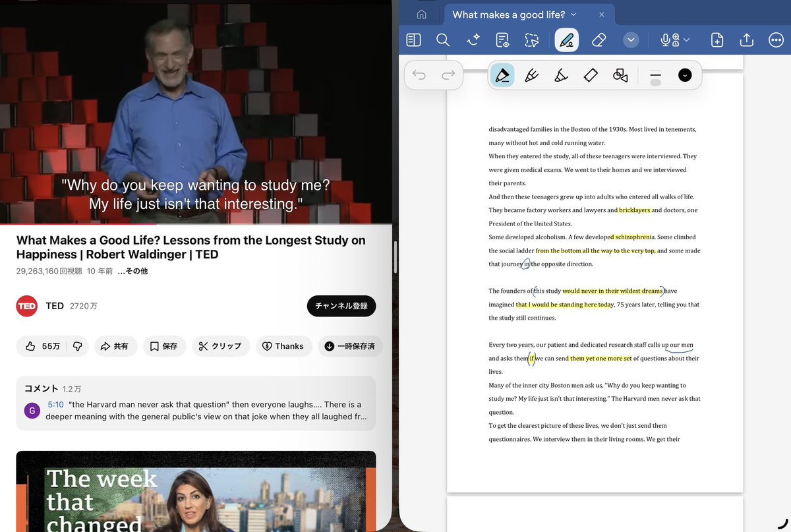Screen dimensions: 791x532
Task: Tap highlighted text 'them yet one more set'
Action: [601, 359]
